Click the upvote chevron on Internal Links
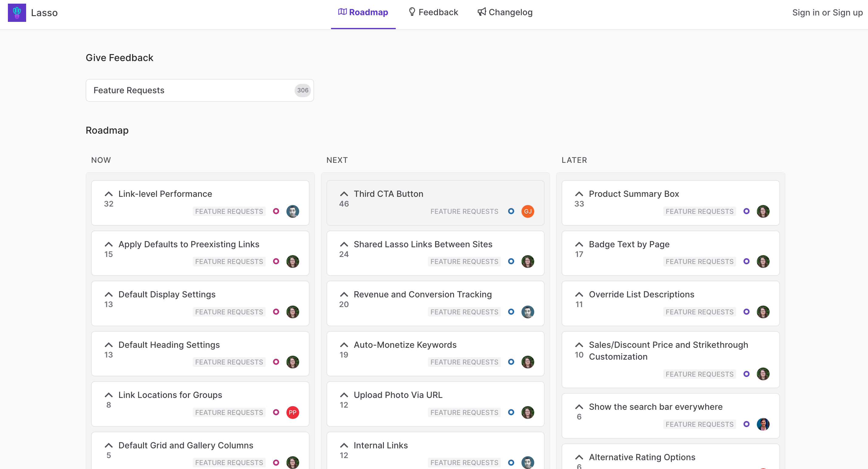The height and width of the screenshot is (469, 868). 344,445
